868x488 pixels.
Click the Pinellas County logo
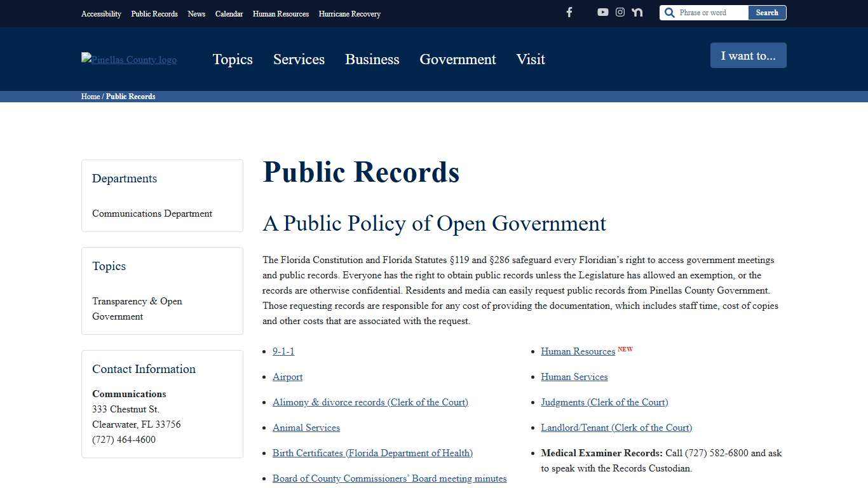tap(128, 59)
